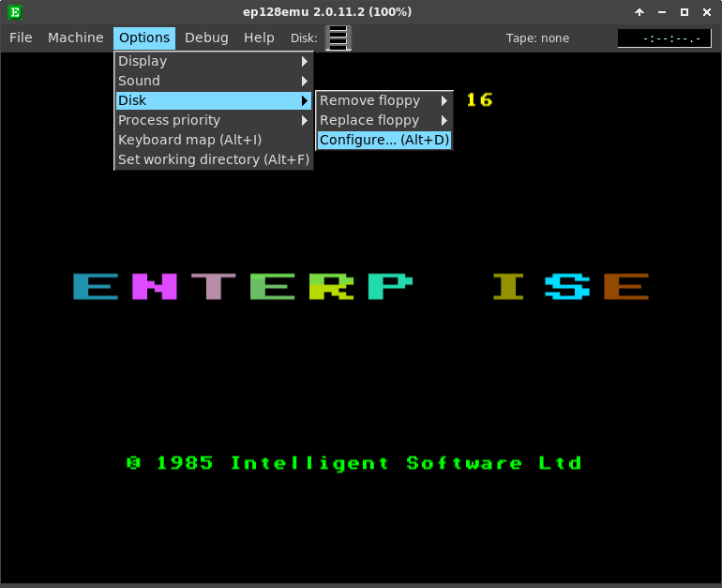Click the keep-above arrow window button
The width and height of the screenshot is (722, 588).
coord(639,12)
